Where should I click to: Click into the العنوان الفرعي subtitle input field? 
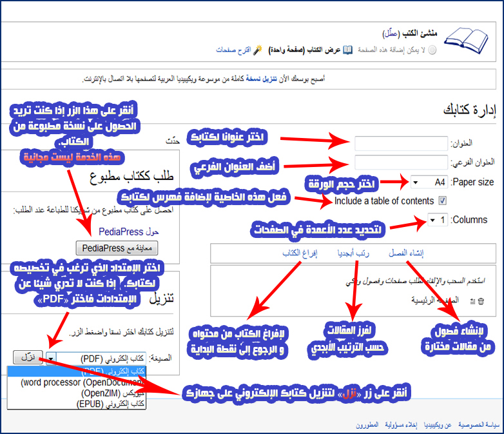[401, 162]
